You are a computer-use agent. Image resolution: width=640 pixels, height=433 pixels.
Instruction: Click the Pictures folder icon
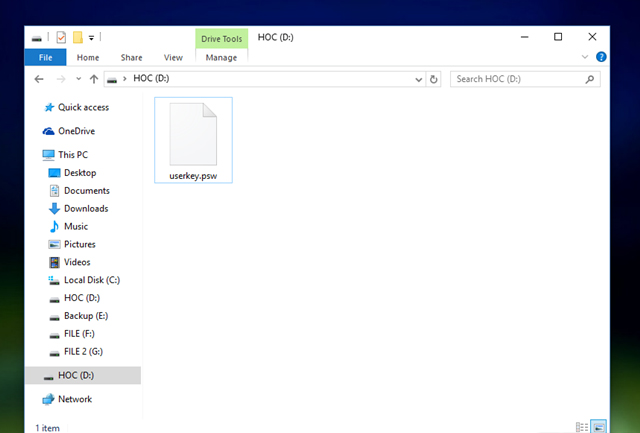54,244
